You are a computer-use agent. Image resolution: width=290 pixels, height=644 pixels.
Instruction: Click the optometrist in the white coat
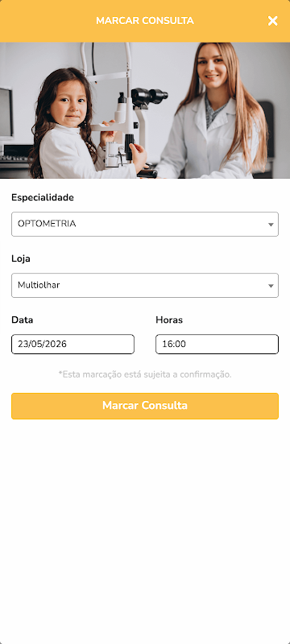[x=213, y=115]
